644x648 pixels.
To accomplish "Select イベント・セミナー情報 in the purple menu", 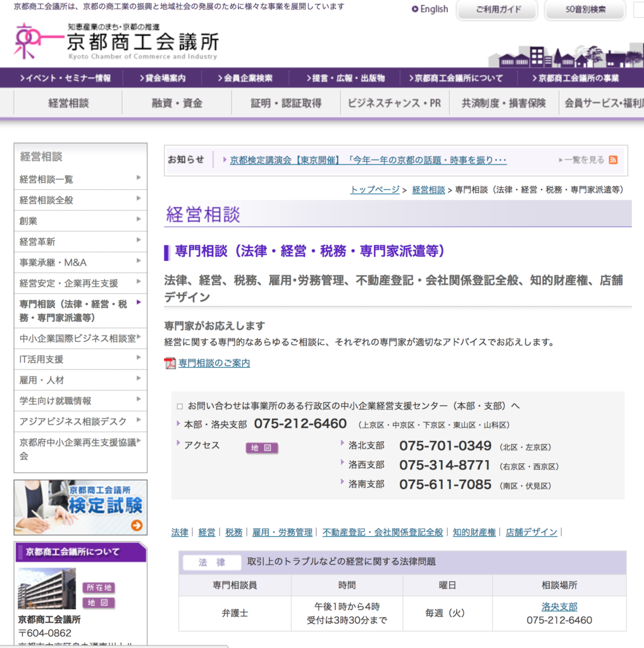I will coord(65,78).
